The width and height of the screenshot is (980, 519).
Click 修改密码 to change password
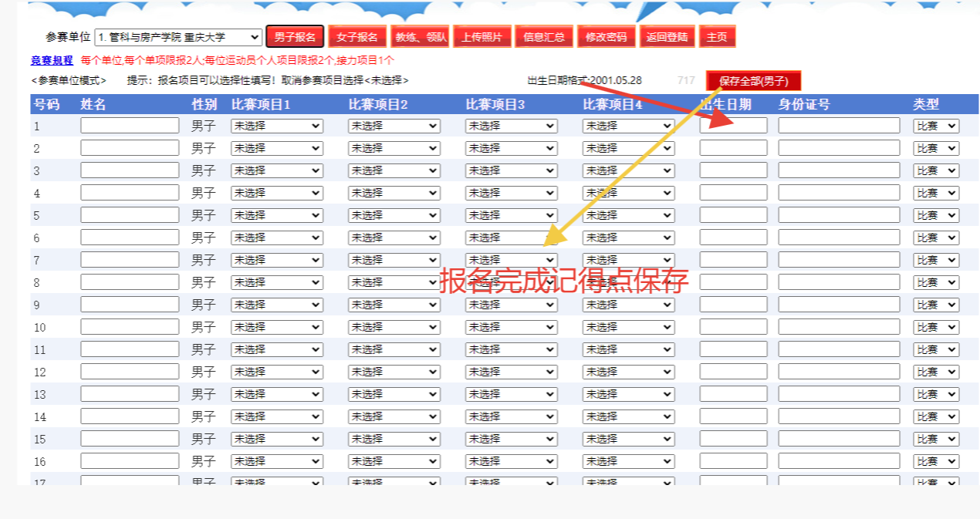pyautogui.click(x=607, y=37)
